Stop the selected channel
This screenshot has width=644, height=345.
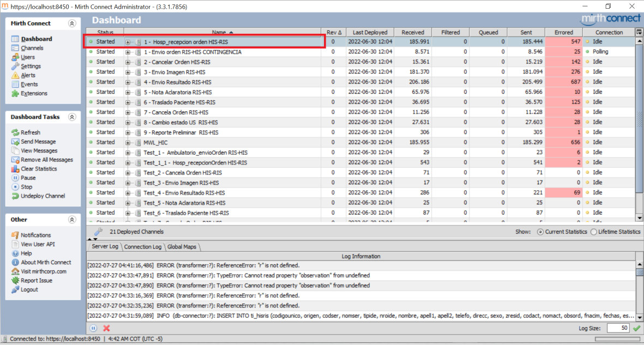point(15,187)
